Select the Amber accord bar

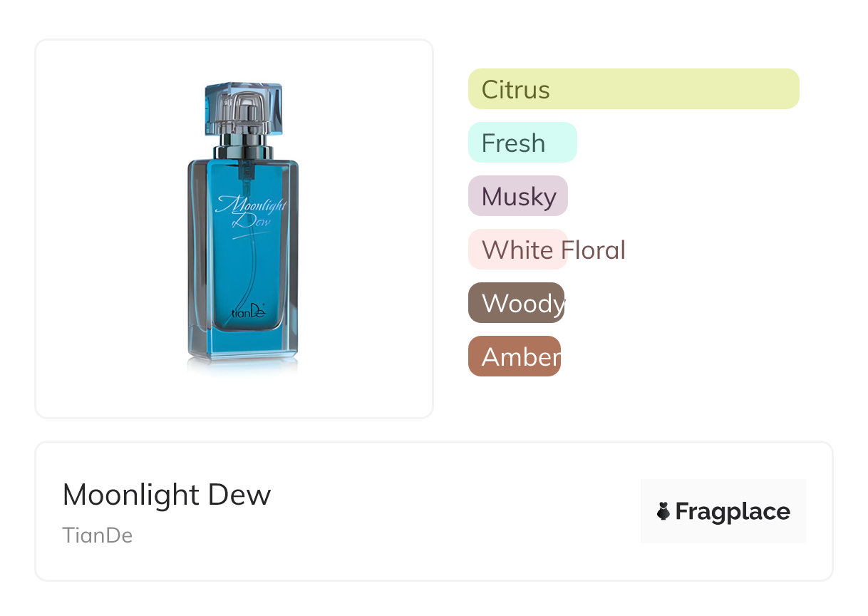click(x=514, y=356)
